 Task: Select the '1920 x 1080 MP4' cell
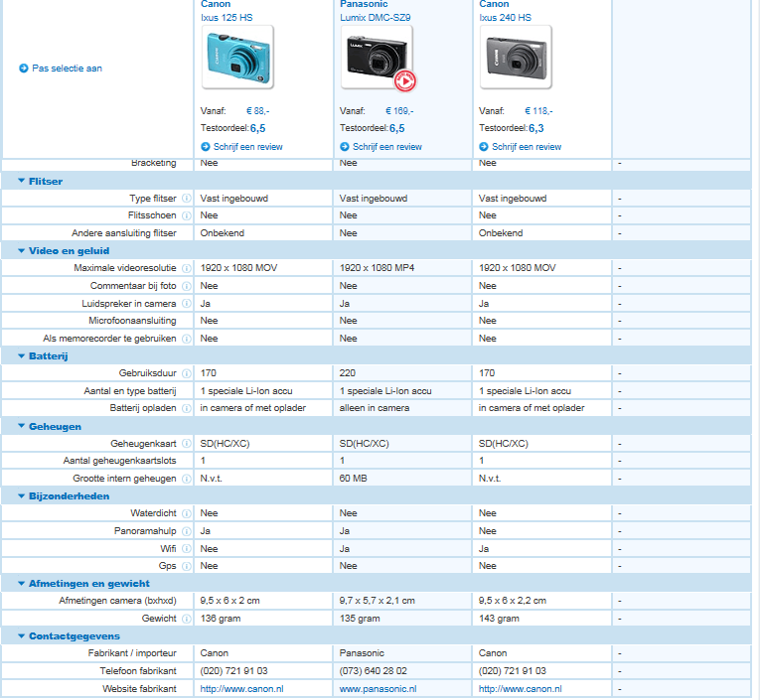[377, 268]
